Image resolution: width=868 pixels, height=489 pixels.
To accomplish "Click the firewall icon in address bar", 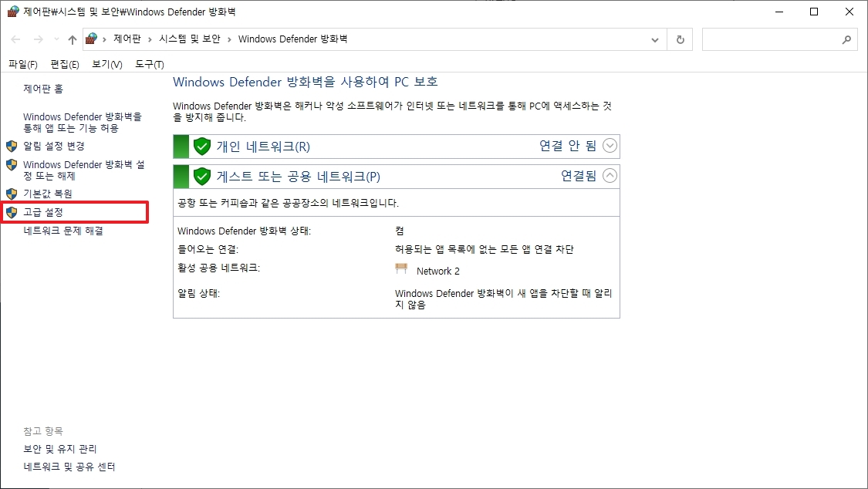I will tap(91, 39).
